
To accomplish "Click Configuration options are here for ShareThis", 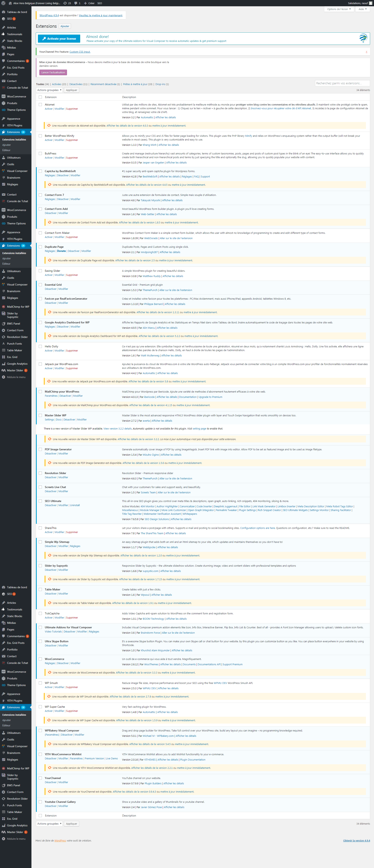I will pos(257,528).
